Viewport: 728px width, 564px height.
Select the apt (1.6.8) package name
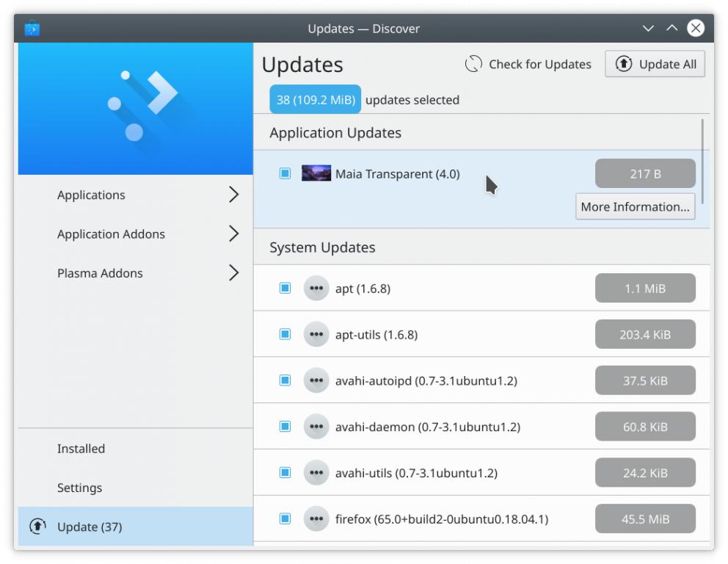coord(363,289)
